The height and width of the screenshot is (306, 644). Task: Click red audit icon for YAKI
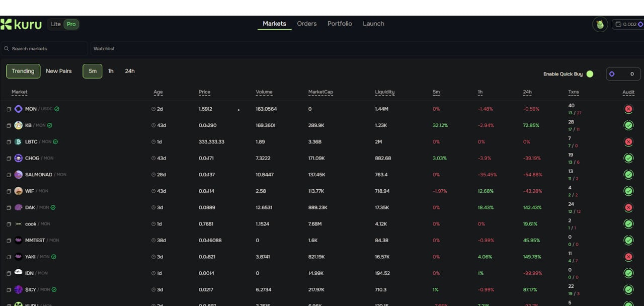(x=628, y=257)
